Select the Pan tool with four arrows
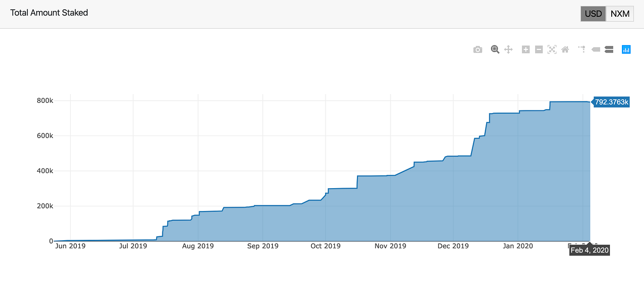644x295 pixels. click(x=508, y=50)
